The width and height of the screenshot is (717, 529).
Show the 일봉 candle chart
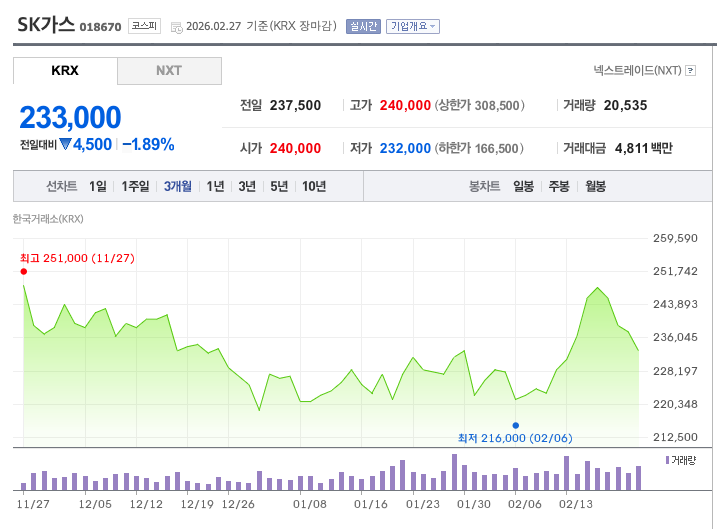[524, 186]
